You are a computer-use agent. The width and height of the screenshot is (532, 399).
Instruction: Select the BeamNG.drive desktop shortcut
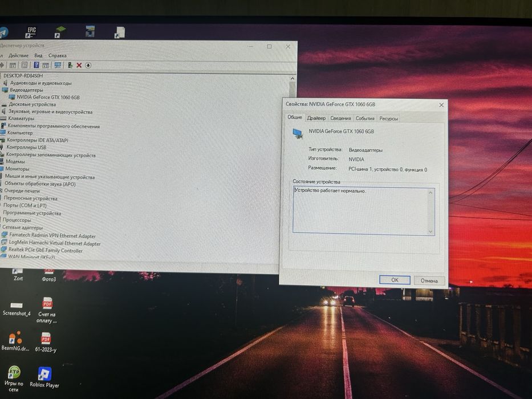pos(15,341)
